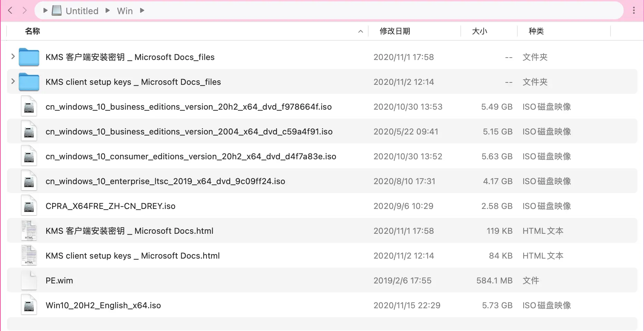The image size is (644, 331).
Task: Select the PE.wim file row
Action: (x=207, y=280)
